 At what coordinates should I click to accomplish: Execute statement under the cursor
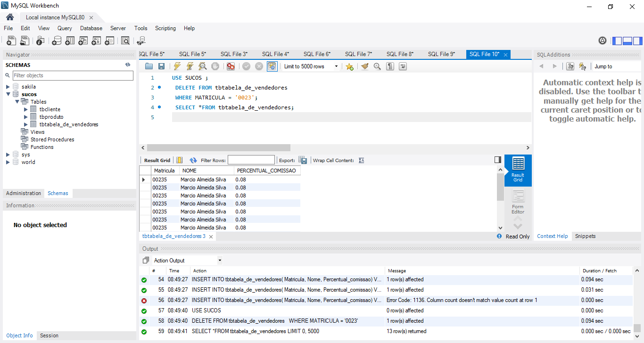coord(190,66)
